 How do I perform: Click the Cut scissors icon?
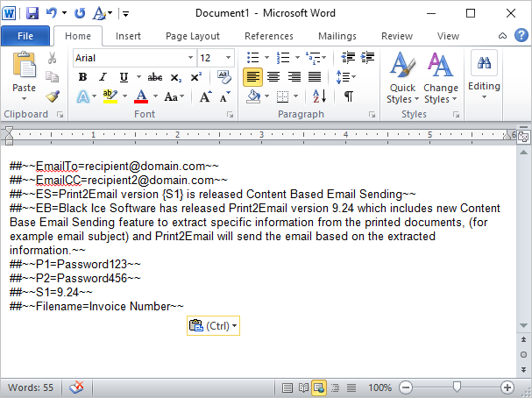click(53, 58)
